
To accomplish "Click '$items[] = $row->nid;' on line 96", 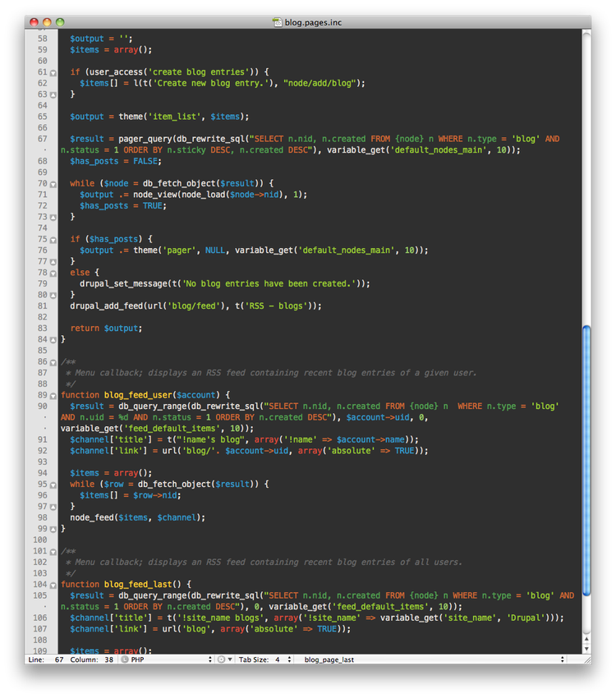I will pyautogui.click(x=131, y=495).
